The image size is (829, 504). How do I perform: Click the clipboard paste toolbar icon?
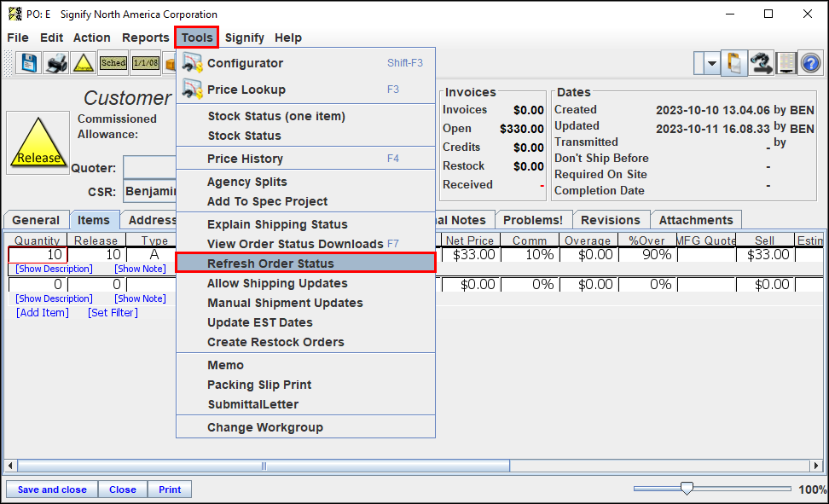click(733, 63)
